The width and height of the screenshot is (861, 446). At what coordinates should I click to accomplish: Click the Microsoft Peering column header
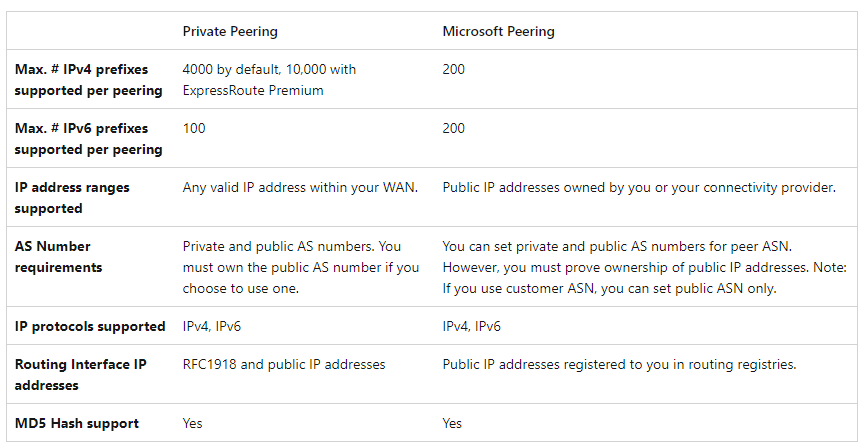(498, 31)
